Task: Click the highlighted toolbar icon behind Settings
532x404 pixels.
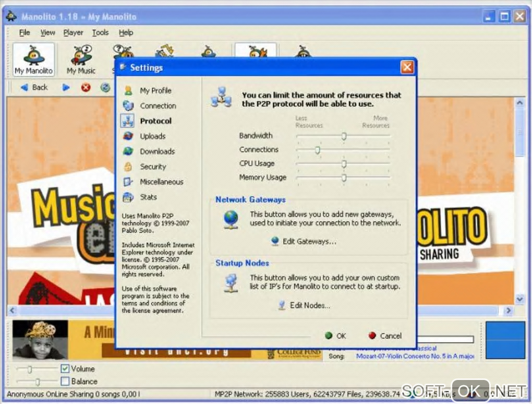Action: point(256,50)
